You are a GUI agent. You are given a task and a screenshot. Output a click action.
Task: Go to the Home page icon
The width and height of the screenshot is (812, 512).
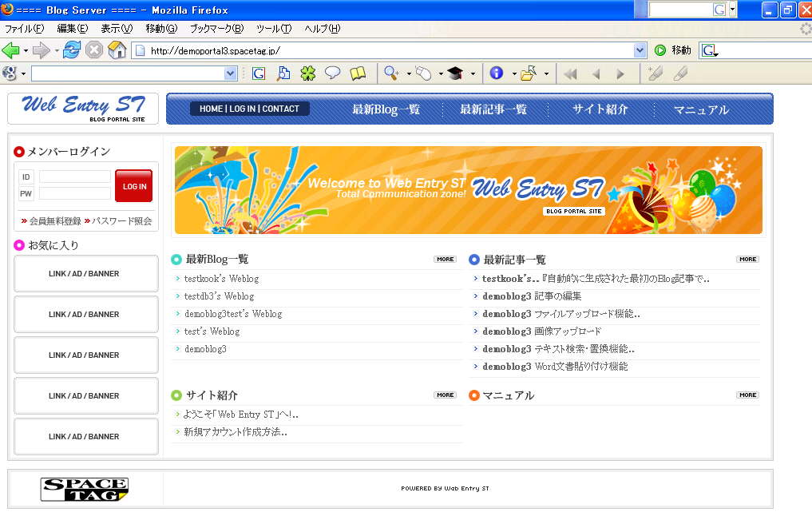pos(117,50)
